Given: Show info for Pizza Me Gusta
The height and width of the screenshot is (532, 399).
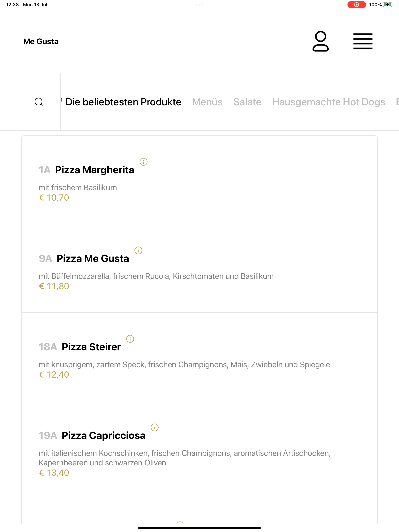Looking at the screenshot, I should [138, 250].
